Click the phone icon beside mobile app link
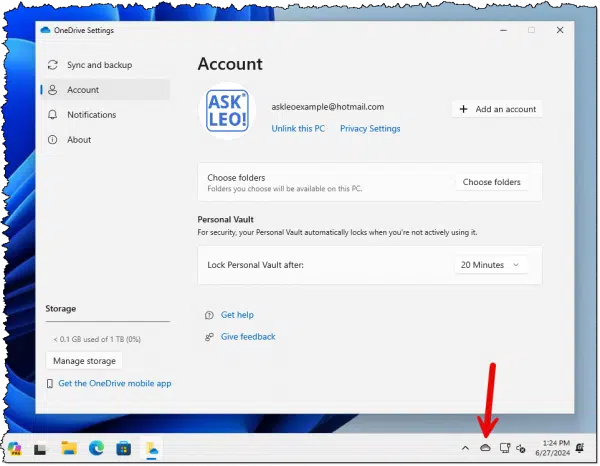This screenshot has width=600, height=466. click(x=50, y=383)
